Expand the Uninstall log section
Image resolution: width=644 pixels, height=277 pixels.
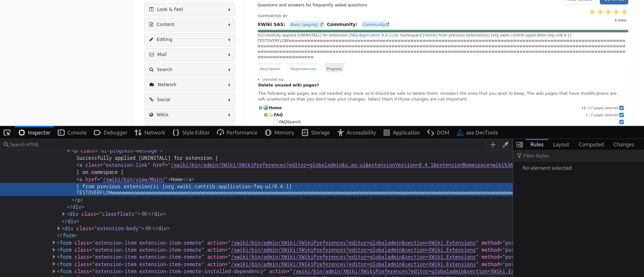(272, 79)
